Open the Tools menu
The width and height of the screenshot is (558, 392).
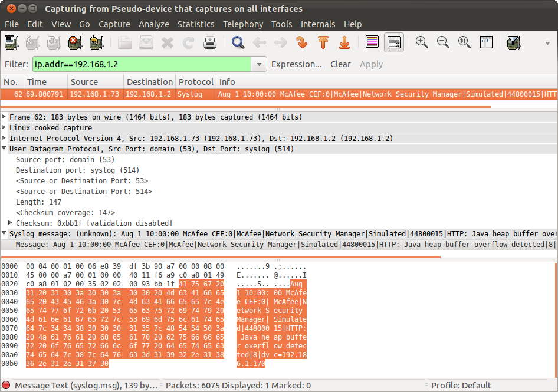click(x=282, y=24)
